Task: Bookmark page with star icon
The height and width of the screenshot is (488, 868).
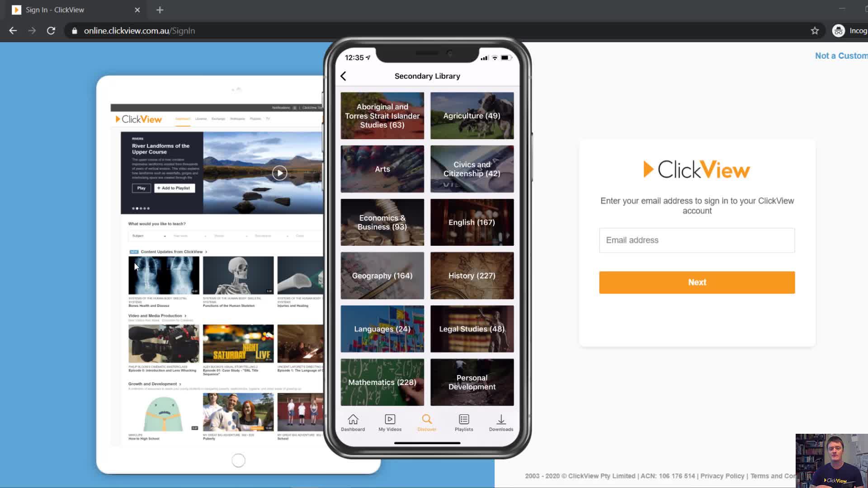Action: (x=815, y=31)
